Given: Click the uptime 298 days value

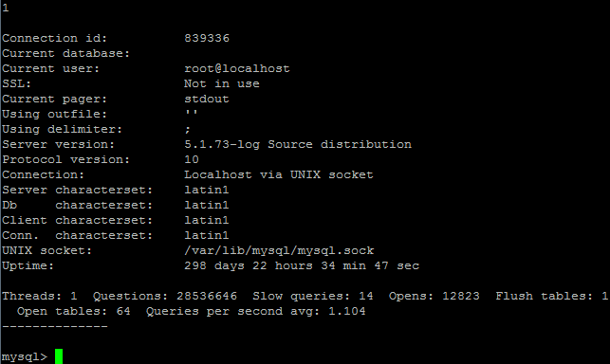Looking at the screenshot, I should [302, 265].
